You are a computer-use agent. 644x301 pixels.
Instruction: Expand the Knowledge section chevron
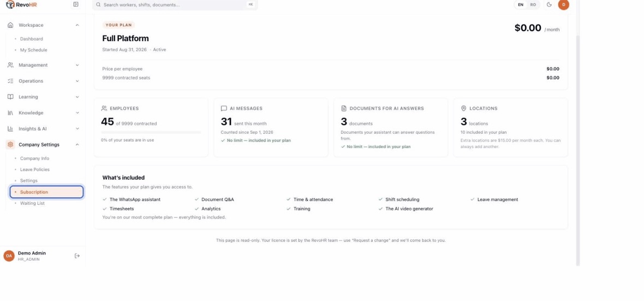(77, 113)
